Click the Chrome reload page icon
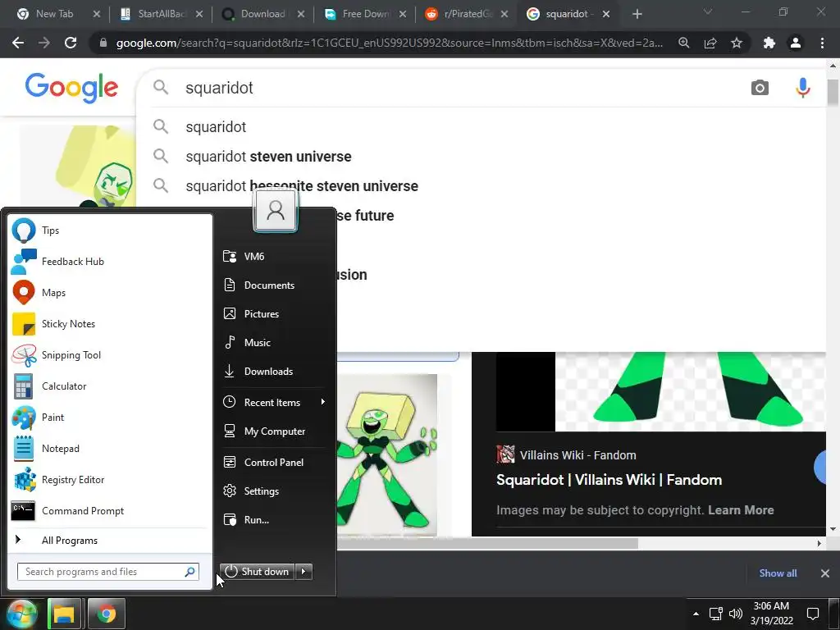 pyautogui.click(x=71, y=43)
